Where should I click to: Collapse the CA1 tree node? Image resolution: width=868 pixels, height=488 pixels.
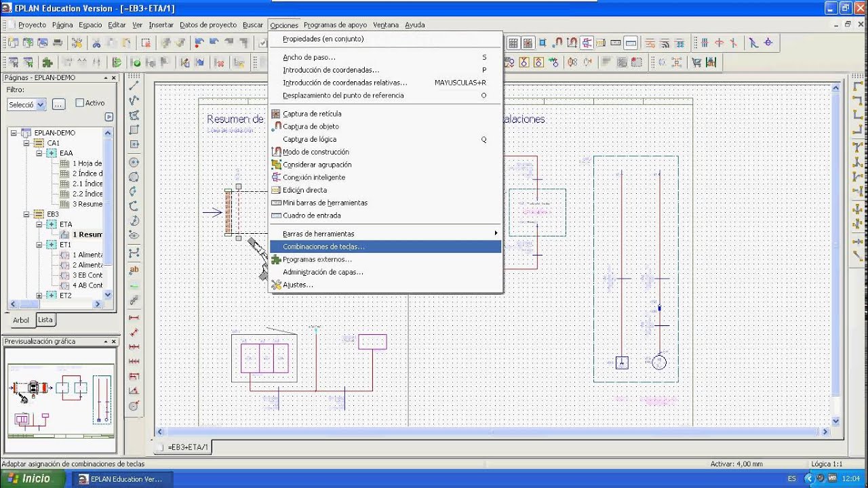point(26,143)
